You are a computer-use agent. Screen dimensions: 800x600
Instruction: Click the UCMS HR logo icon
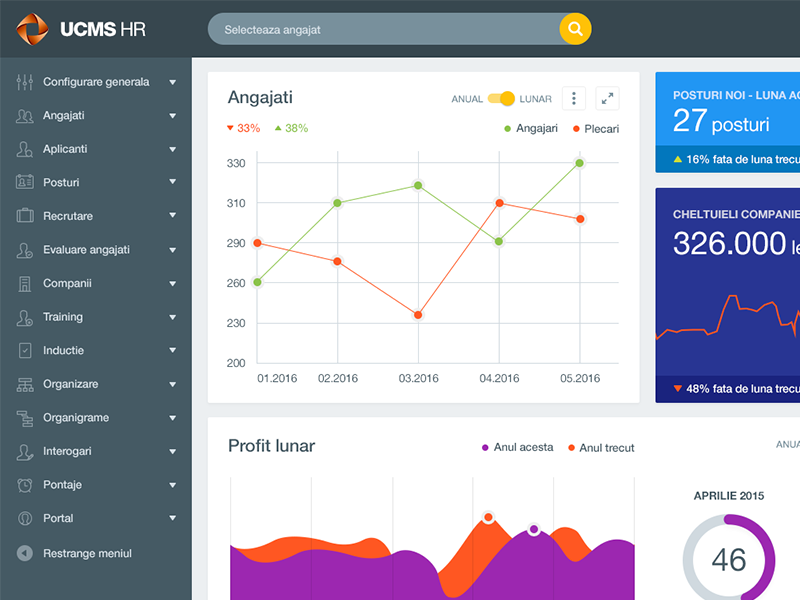coord(32,29)
